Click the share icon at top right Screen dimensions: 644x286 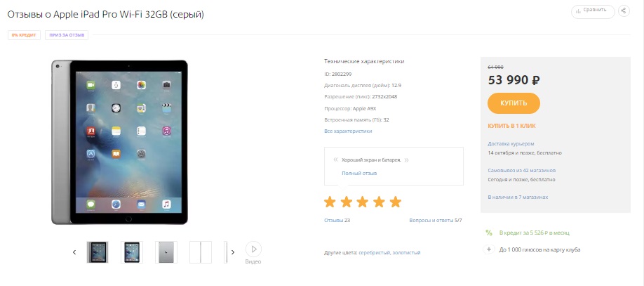pyautogui.click(x=624, y=11)
